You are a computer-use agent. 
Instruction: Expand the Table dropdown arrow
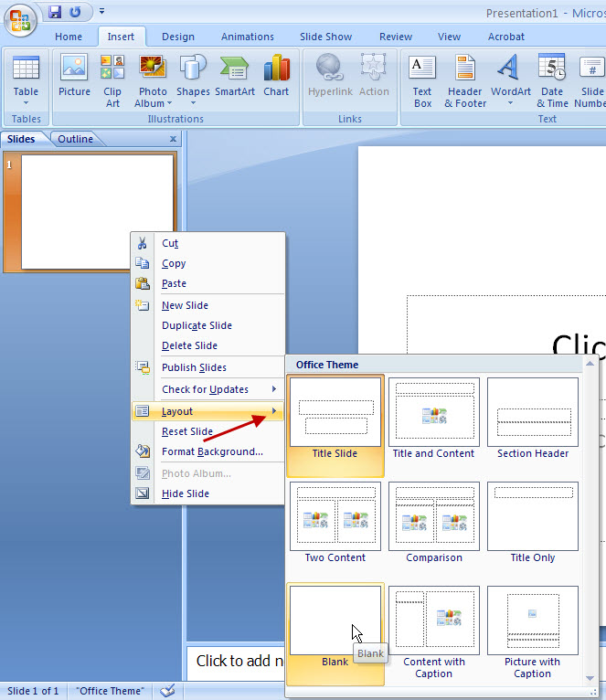[26, 103]
